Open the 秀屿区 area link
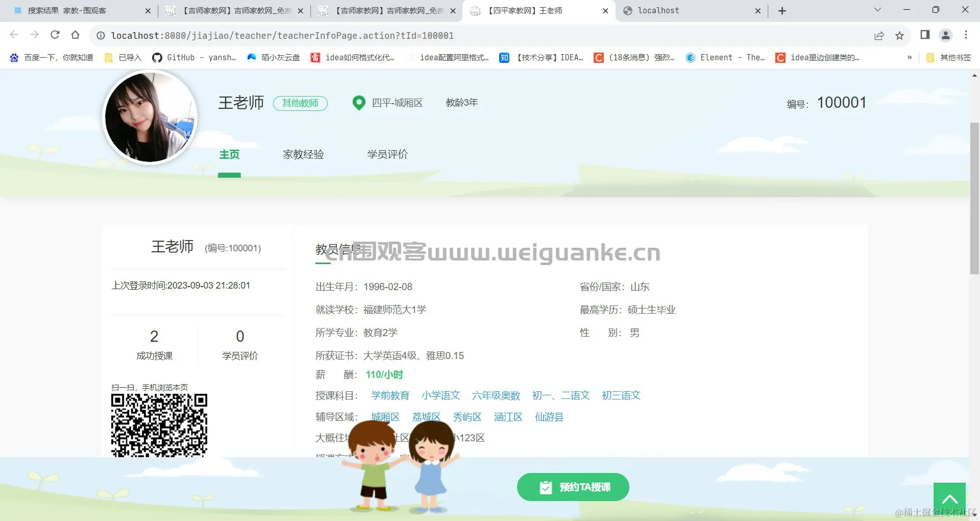980x521 pixels. point(467,417)
